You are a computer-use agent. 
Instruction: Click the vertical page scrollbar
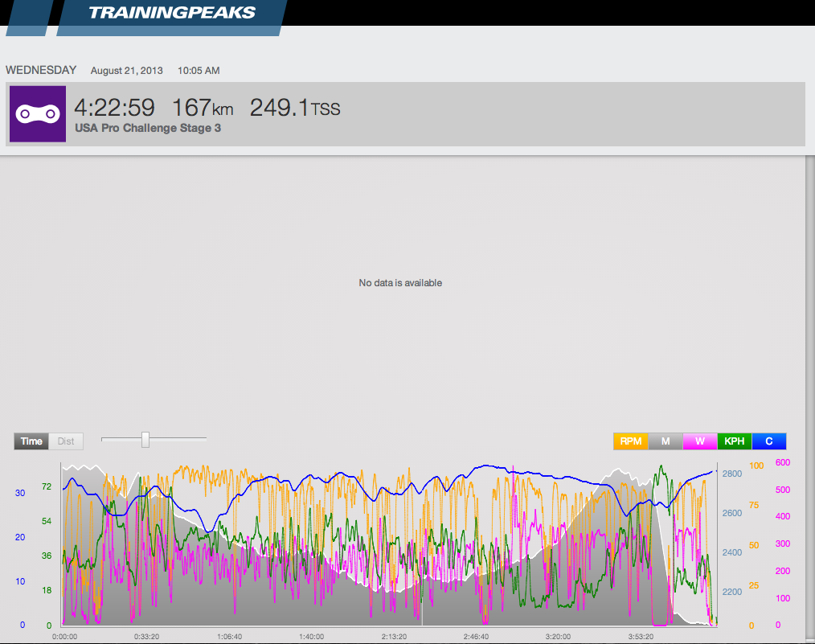810,398
